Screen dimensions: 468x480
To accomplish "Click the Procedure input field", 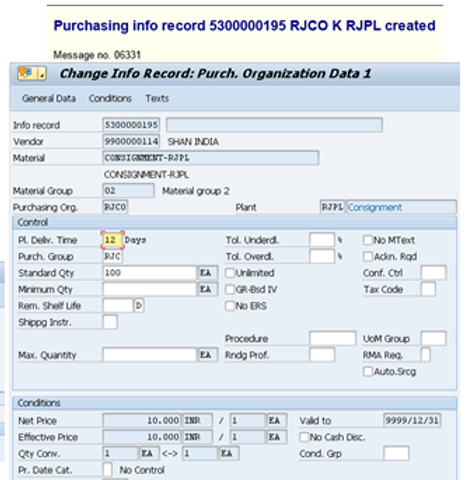I will click(x=332, y=338).
